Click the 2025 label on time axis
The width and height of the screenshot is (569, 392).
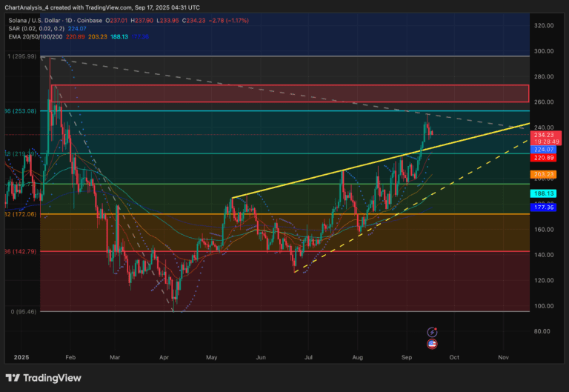coord(21,357)
